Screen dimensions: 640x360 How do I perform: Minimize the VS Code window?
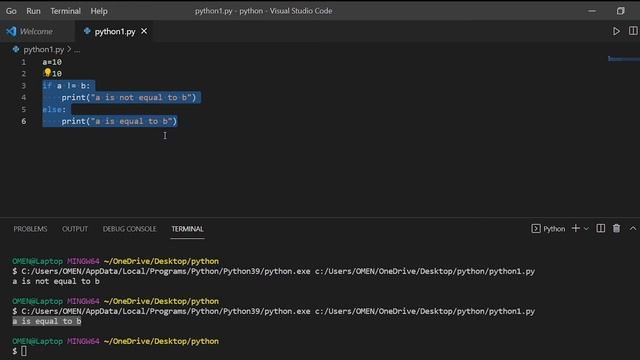(x=592, y=11)
